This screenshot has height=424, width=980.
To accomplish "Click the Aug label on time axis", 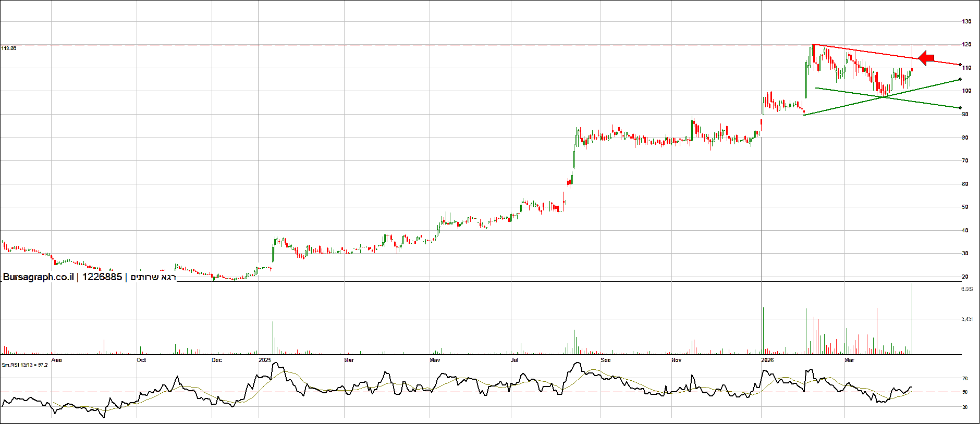I will point(57,360).
